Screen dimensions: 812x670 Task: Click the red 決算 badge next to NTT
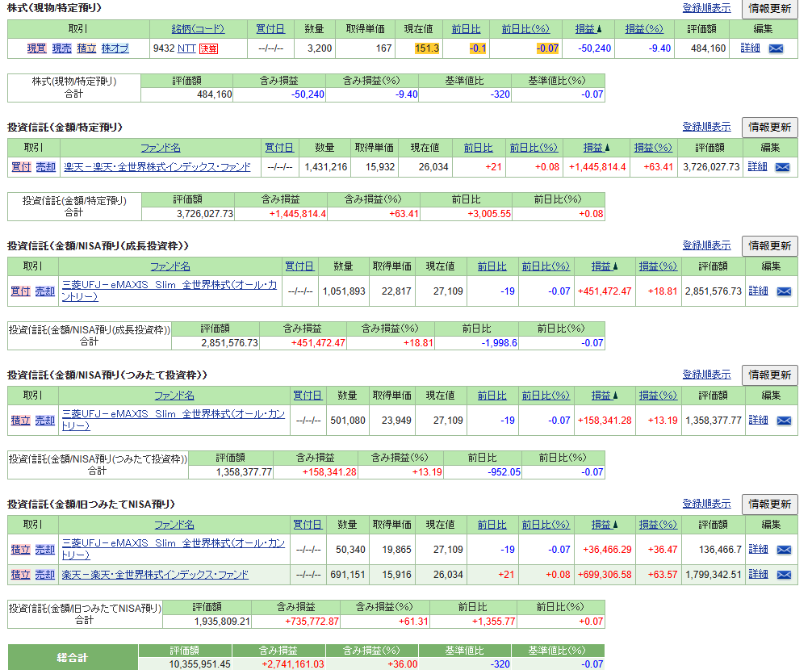[209, 48]
